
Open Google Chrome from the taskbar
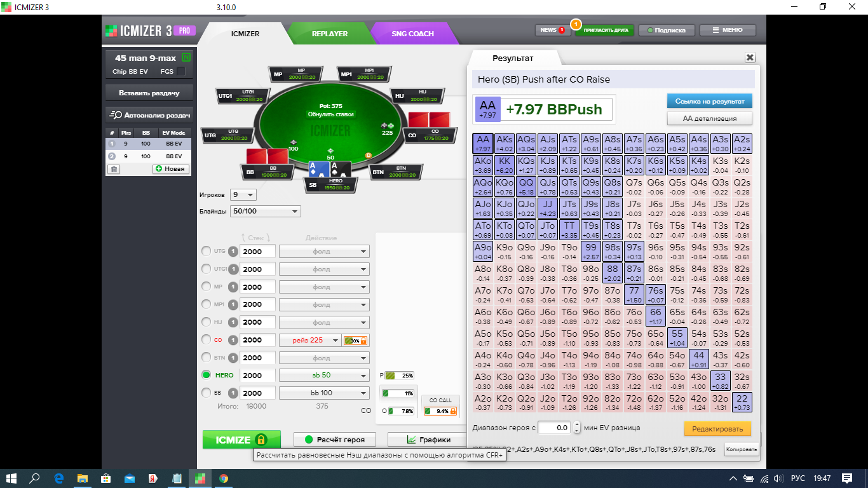click(x=224, y=478)
